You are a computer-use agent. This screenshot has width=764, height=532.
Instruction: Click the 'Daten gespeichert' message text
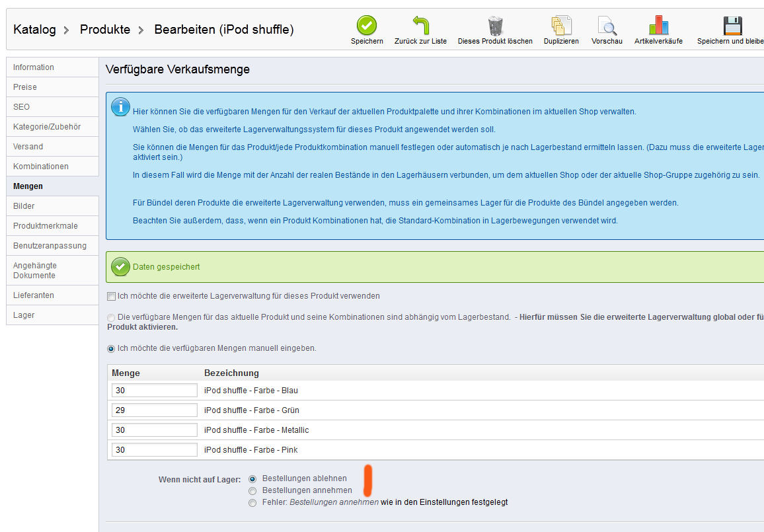tap(166, 267)
